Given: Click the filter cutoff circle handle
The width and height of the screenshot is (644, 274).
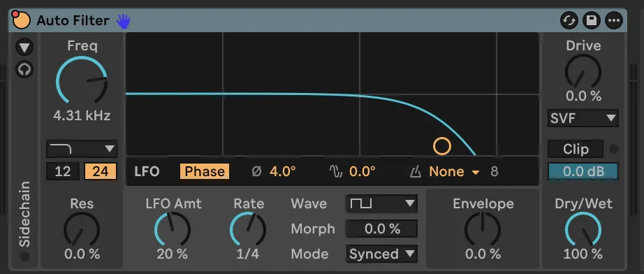Looking at the screenshot, I should 442,146.
